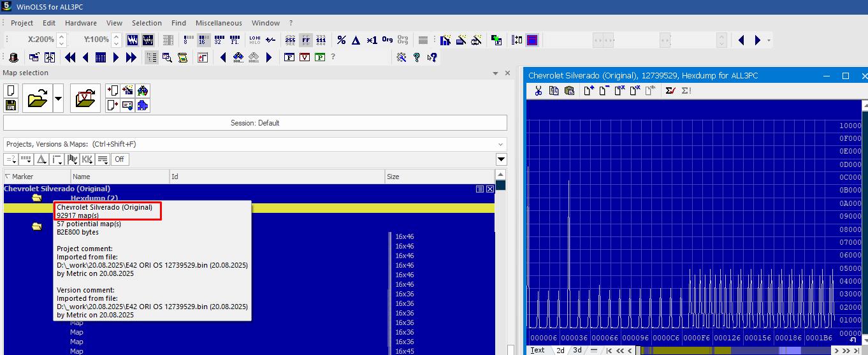
Task: Paste with clipboard icon in Hexdump window
Action: tap(570, 91)
